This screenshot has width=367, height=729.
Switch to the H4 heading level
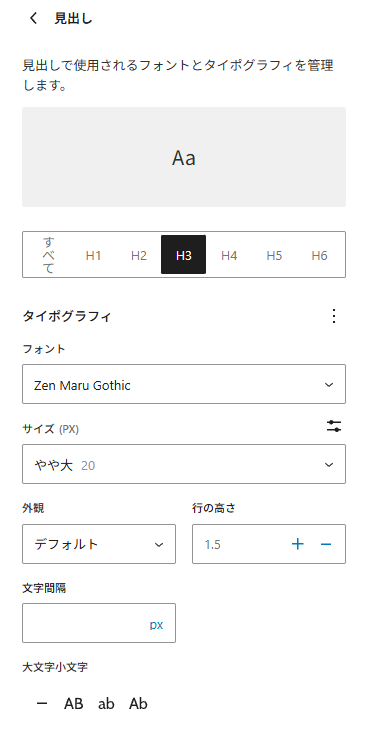click(229, 255)
